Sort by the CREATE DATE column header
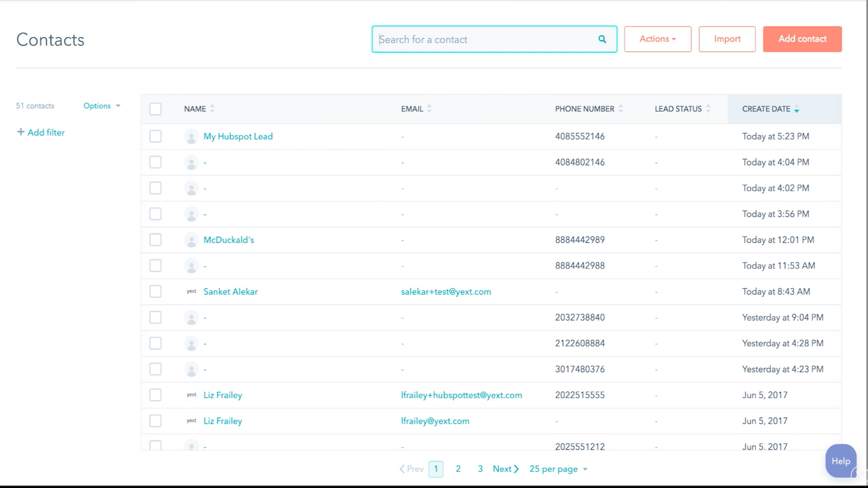Image resolution: width=868 pixels, height=488 pixels. tap(767, 108)
